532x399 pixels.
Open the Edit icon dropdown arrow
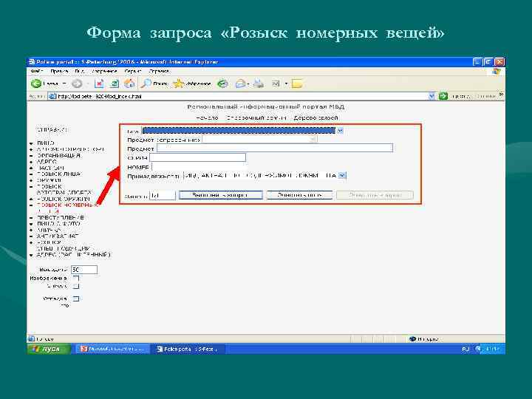tap(286, 83)
